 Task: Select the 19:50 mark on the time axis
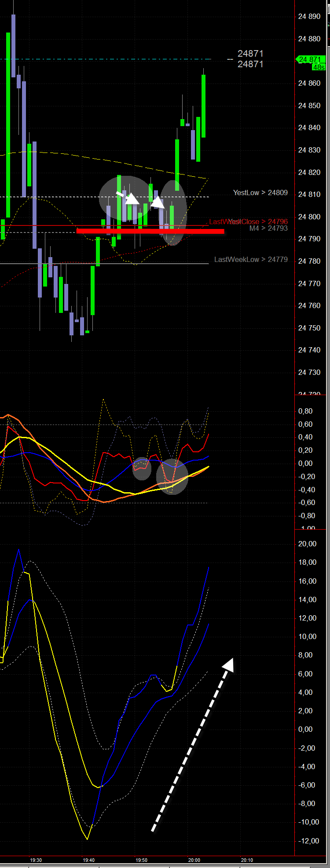pyautogui.click(x=142, y=860)
